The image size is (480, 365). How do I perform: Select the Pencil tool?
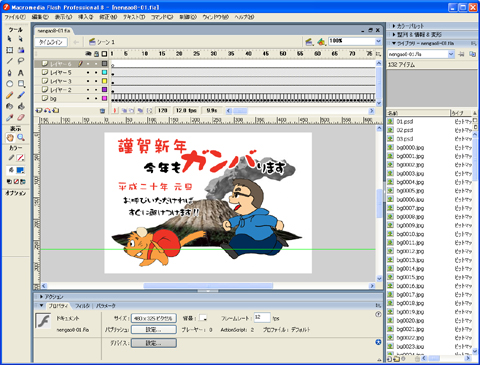9,95
